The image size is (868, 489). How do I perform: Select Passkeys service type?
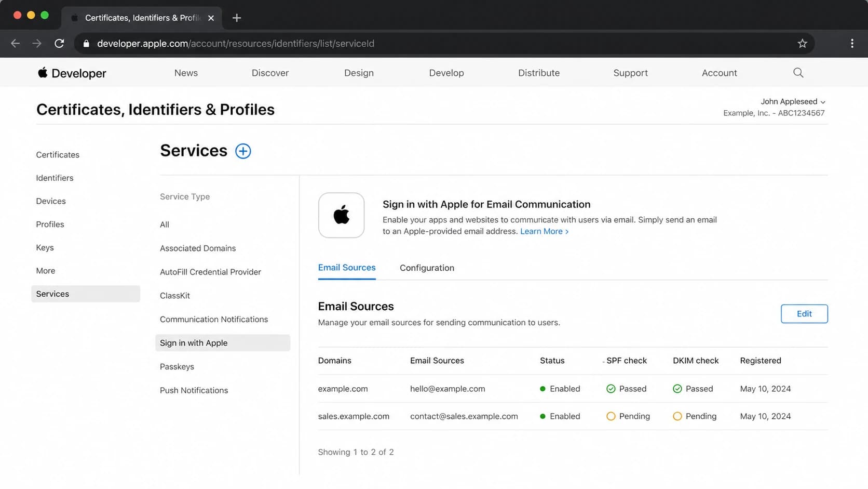(177, 367)
